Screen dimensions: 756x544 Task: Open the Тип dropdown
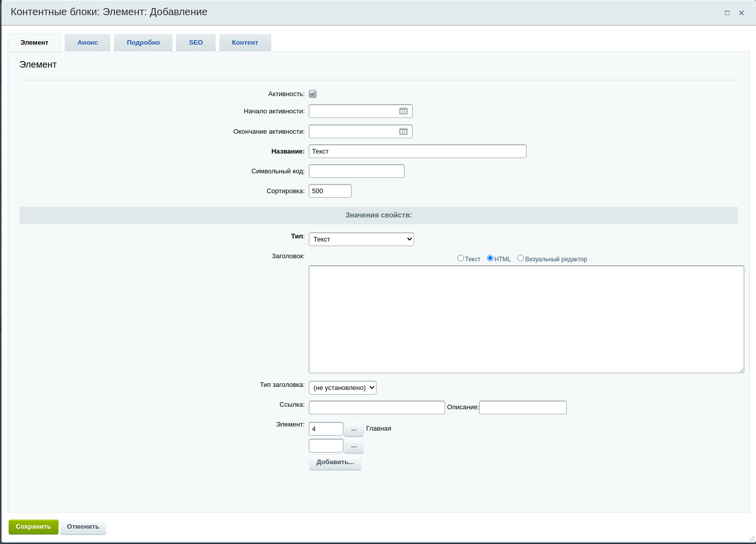361,239
